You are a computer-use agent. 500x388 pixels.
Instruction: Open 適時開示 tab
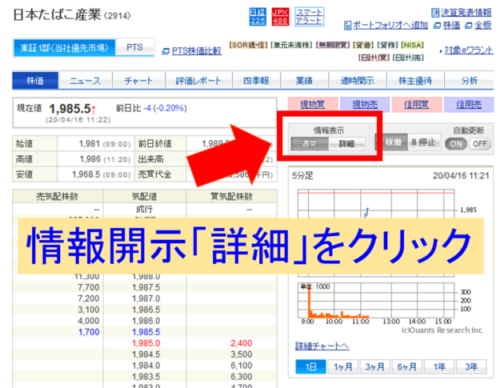pyautogui.click(x=357, y=81)
